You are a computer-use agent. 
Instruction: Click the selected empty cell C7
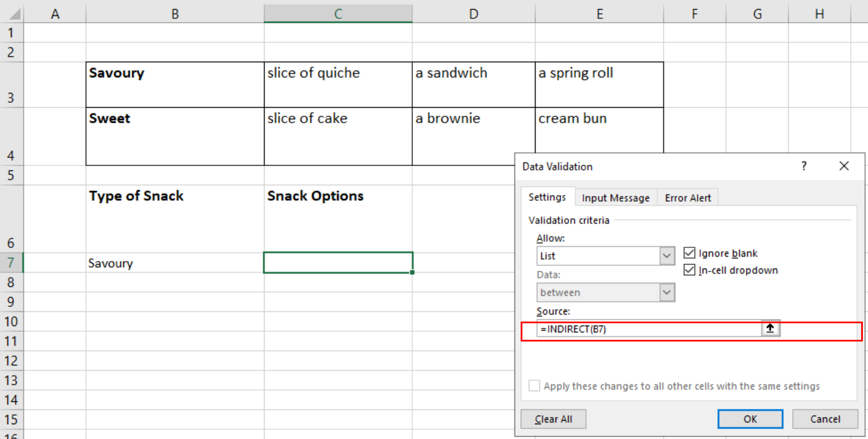(x=338, y=263)
